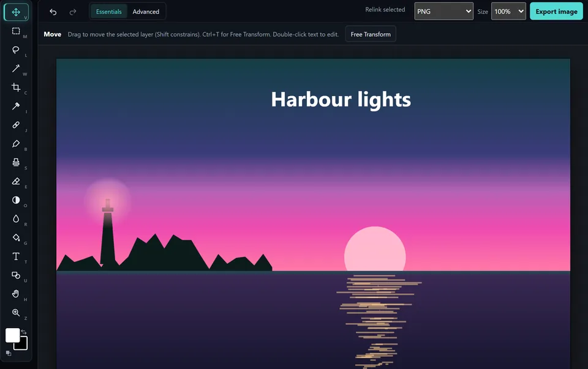Select the Shapes tool

[16, 275]
